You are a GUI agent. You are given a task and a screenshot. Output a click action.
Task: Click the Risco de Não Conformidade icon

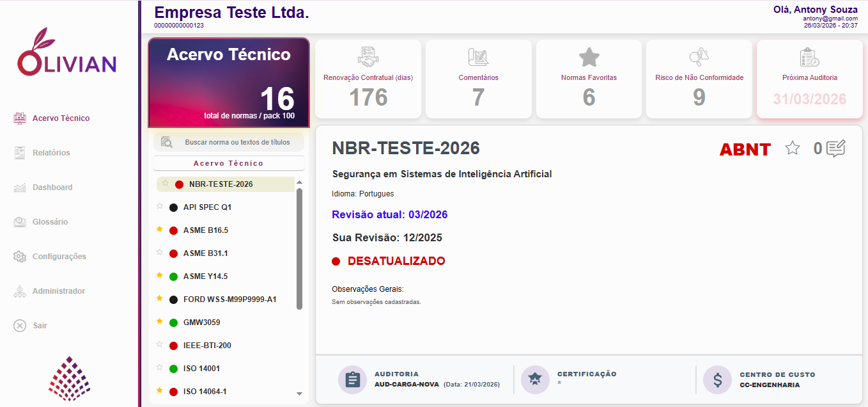[x=699, y=57]
